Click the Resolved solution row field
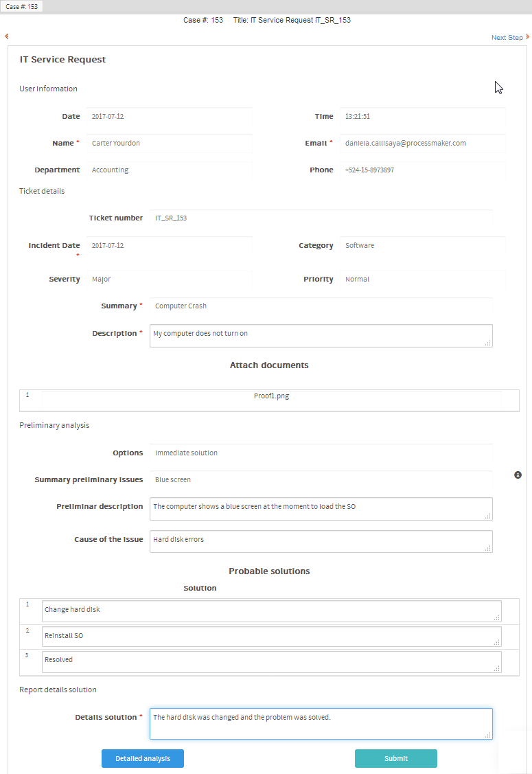 click(271, 661)
